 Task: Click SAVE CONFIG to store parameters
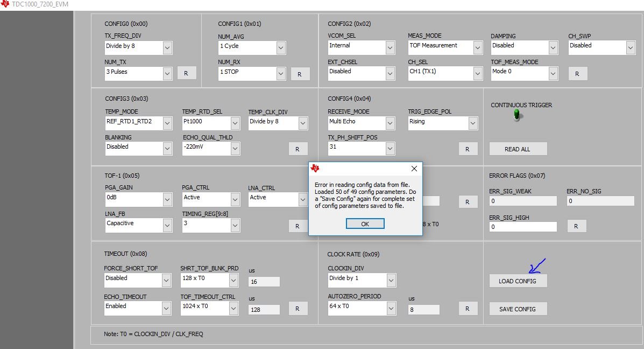click(x=518, y=309)
